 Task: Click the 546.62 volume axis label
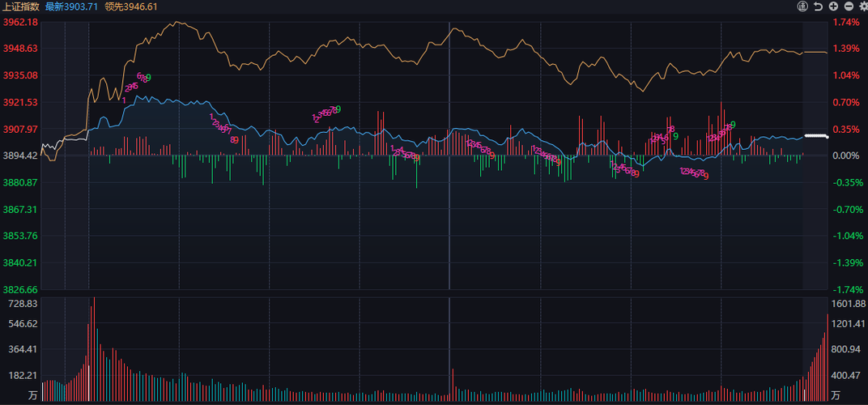[23, 323]
